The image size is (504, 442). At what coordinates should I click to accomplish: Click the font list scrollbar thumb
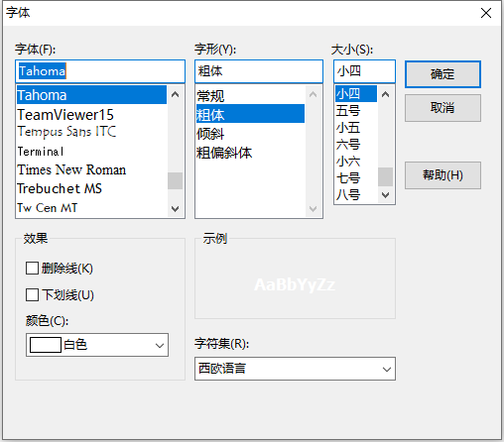click(176, 180)
